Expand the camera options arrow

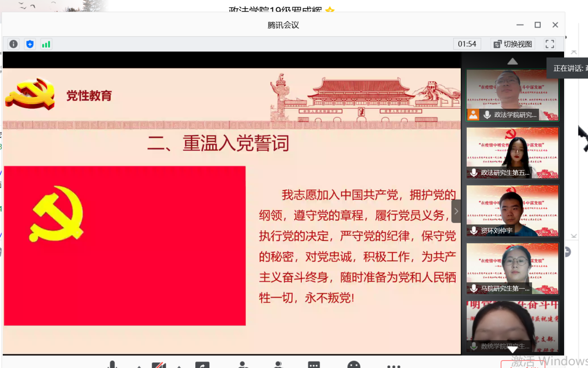coord(179,366)
